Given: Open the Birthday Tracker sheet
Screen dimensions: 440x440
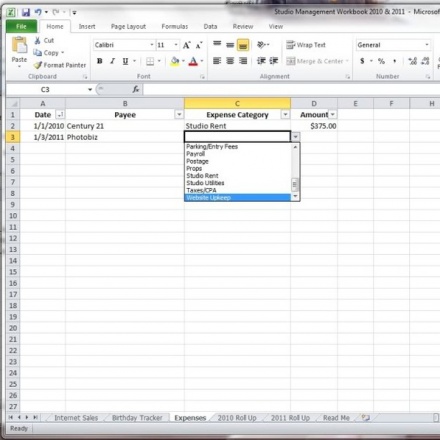Looking at the screenshot, I should coord(137,418).
